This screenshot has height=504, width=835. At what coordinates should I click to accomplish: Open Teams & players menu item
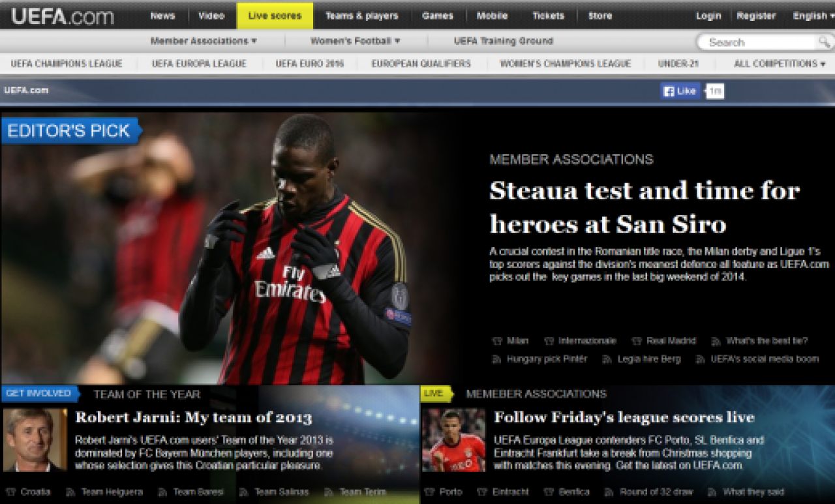362,16
